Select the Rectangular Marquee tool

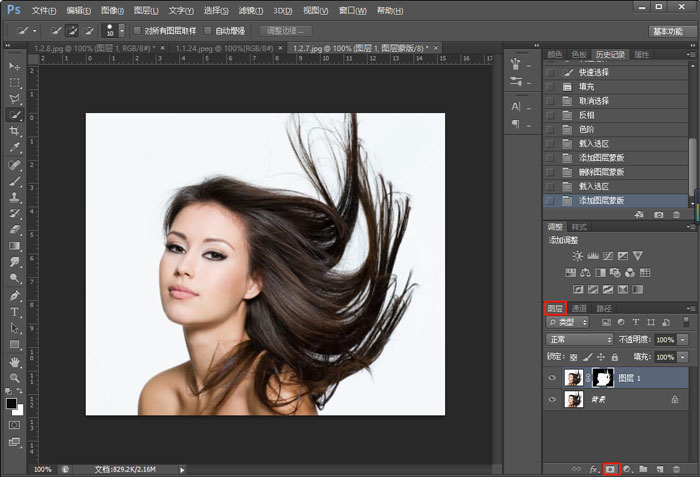click(14, 83)
